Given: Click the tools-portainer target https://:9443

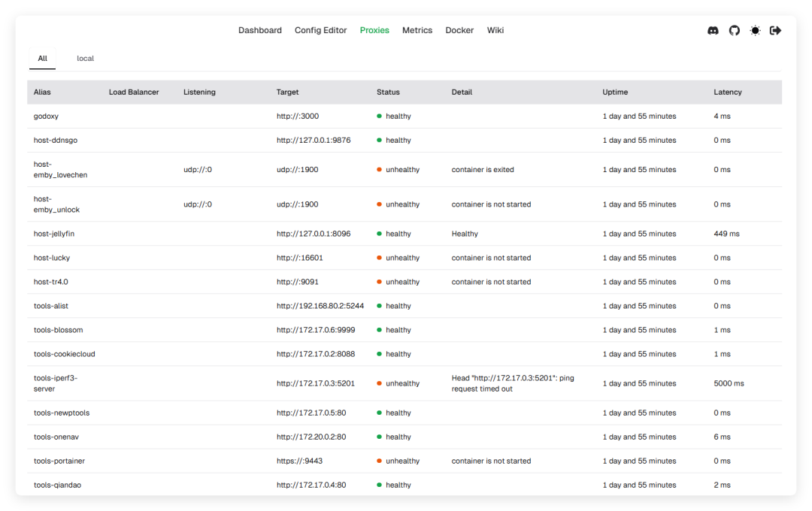Looking at the screenshot, I should (299, 461).
